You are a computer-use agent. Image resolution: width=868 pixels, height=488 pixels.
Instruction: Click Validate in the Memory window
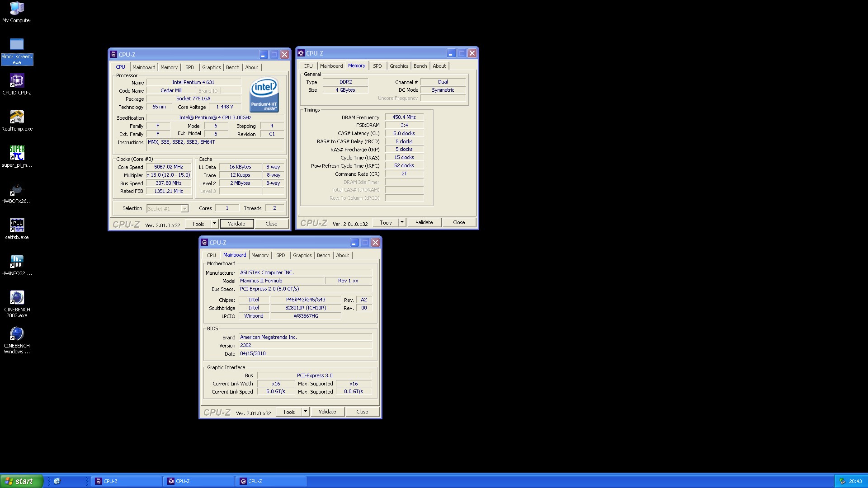(424, 222)
